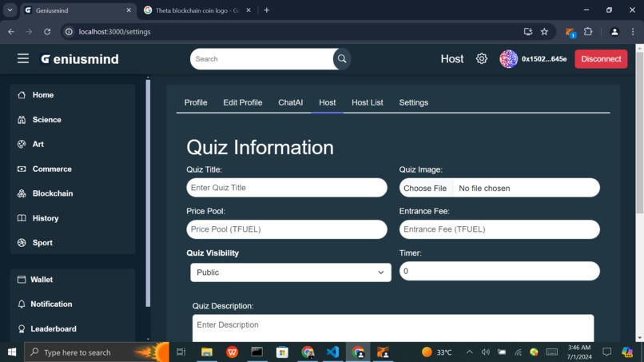Click the Entrance Fee input field
The width and height of the screenshot is (644, 362).
coord(499,229)
